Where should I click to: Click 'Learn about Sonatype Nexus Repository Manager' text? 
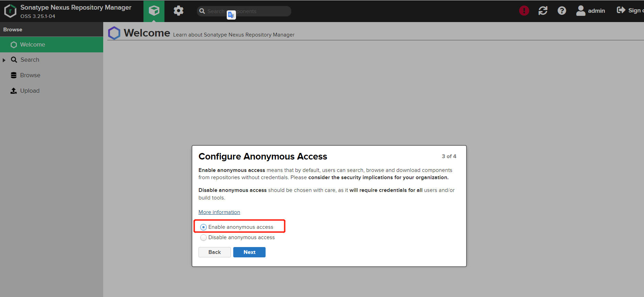coord(234,35)
